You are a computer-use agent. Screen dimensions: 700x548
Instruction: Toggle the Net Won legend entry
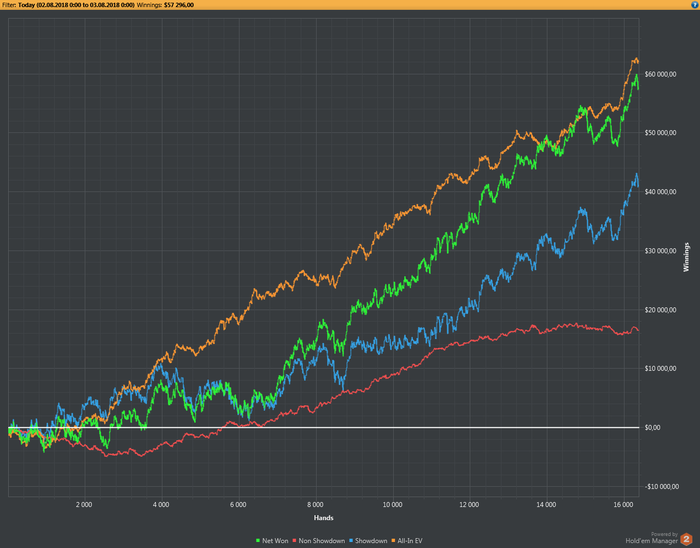coord(272,541)
